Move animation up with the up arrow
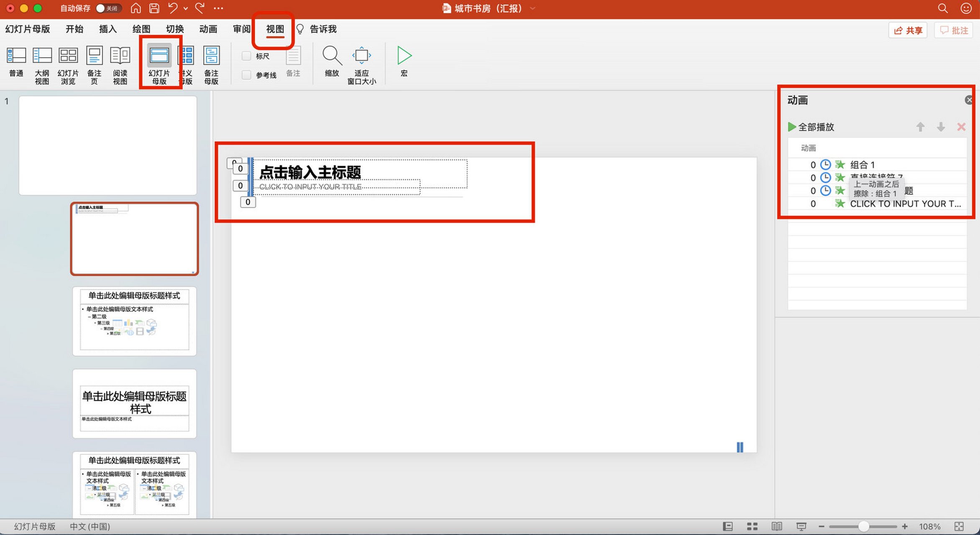980x535 pixels. pyautogui.click(x=920, y=127)
